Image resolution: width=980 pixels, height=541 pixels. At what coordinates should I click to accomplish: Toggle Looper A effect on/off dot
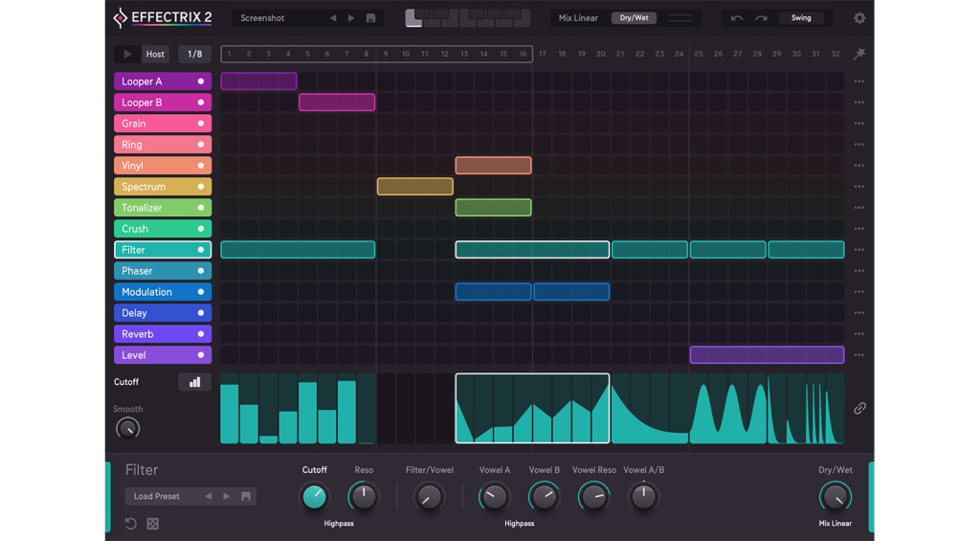(x=201, y=81)
